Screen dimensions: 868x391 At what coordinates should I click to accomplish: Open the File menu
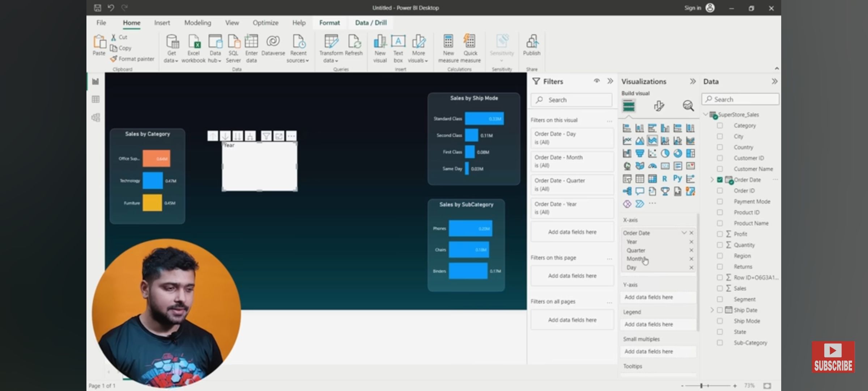pyautogui.click(x=101, y=23)
